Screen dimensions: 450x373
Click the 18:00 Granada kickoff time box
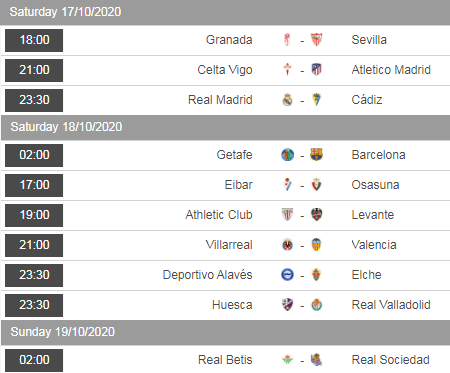tap(34, 40)
